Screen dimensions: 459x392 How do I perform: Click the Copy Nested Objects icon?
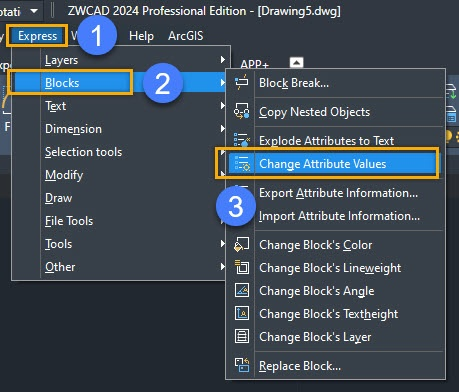point(242,111)
